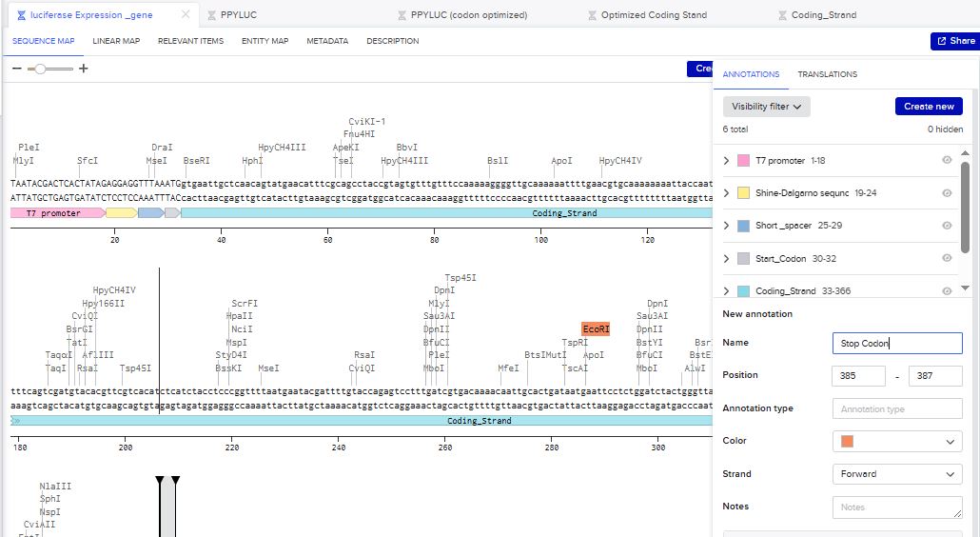Click the yellow Shine-Dalgarno arrow on sequence map
This screenshot has height=537, width=980.
click(121, 213)
